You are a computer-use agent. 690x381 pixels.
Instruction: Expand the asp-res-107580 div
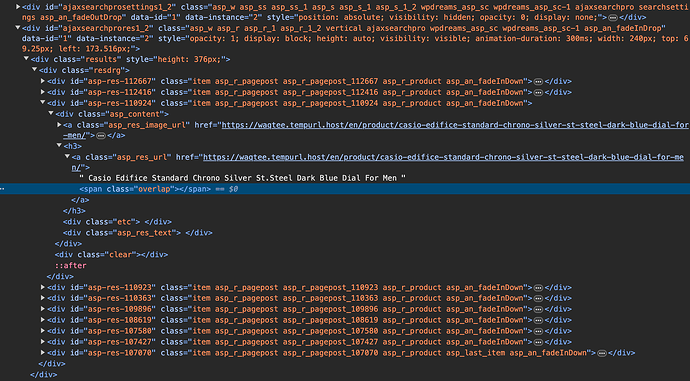(43, 331)
